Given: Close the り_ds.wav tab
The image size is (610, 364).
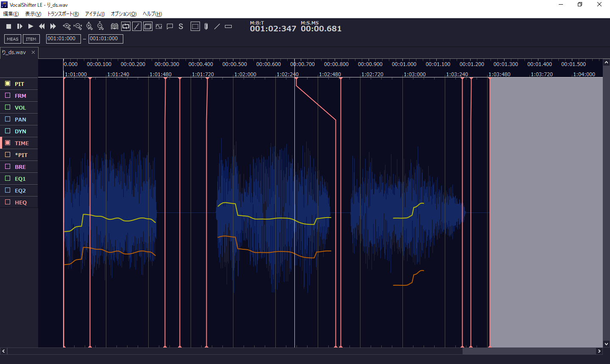Looking at the screenshot, I should (33, 52).
